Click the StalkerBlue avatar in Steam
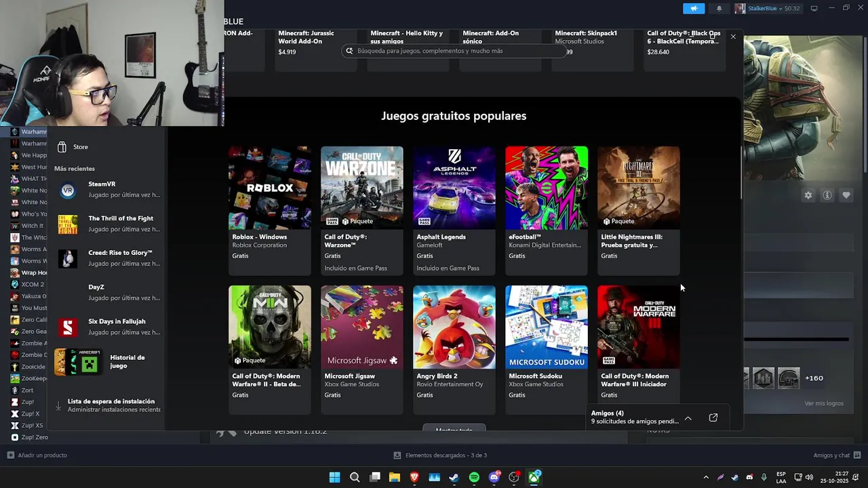The image size is (868, 488). click(740, 8)
